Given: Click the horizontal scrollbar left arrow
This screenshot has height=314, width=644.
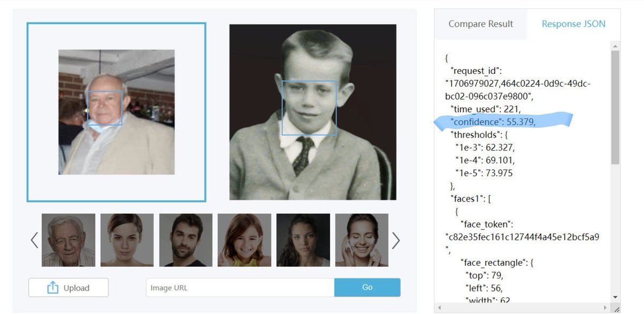Looking at the screenshot, I should [440, 308].
